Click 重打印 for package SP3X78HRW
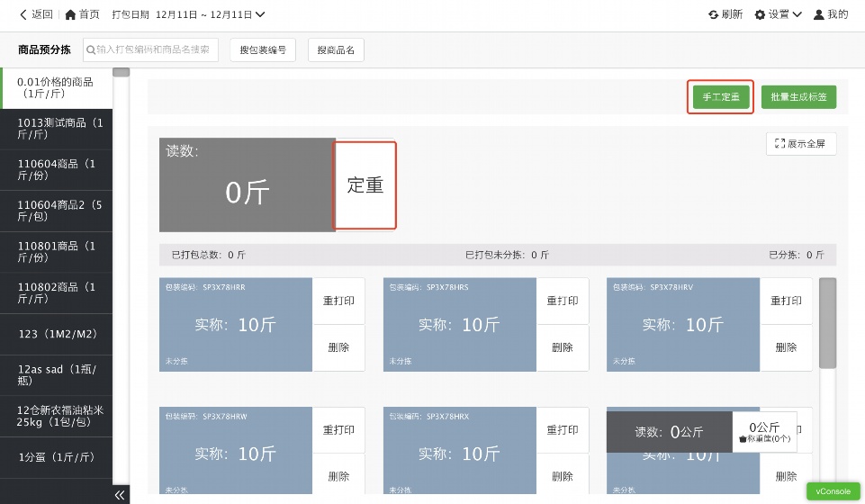The width and height of the screenshot is (865, 504). (338, 429)
